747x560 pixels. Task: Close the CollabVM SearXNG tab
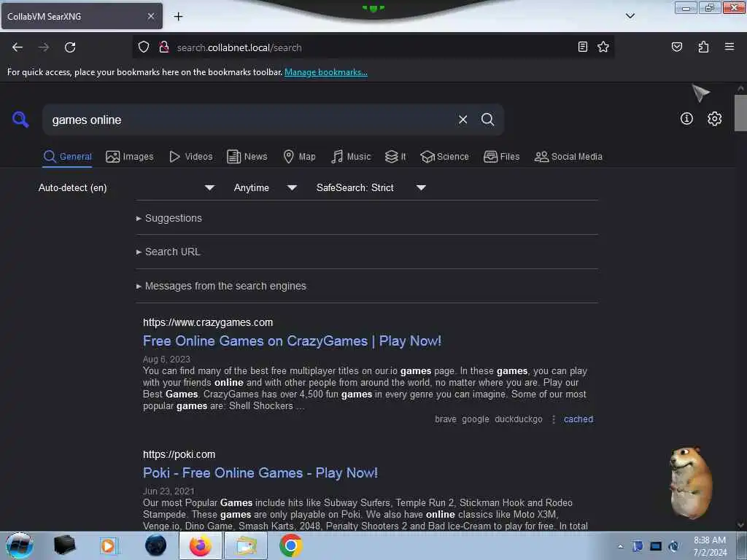pyautogui.click(x=151, y=16)
